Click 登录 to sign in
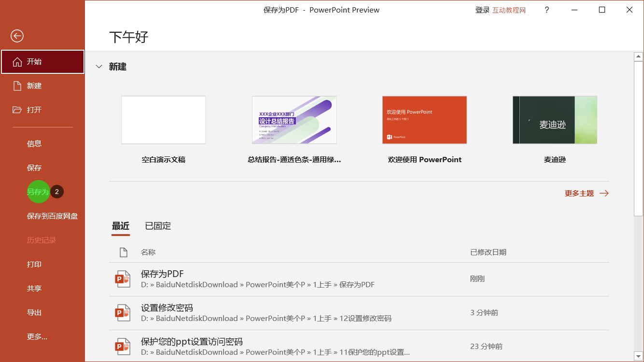Screen dimensions: 644x362 (482, 10)
